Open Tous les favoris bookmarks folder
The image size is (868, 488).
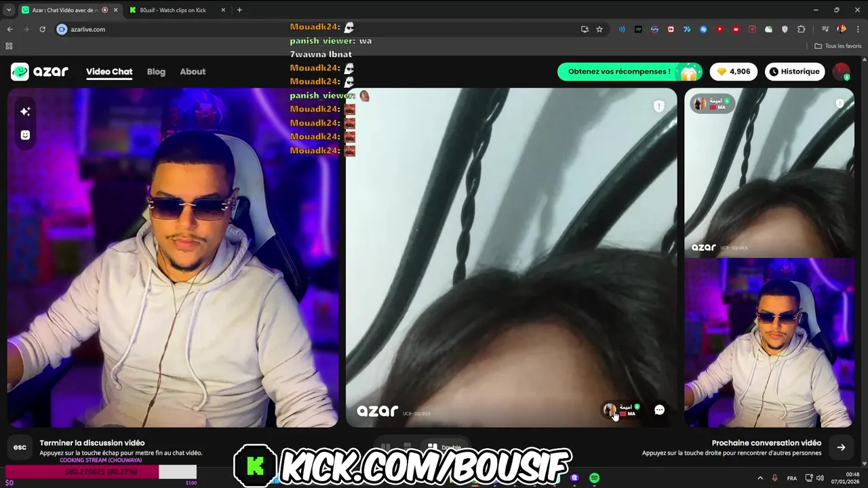(x=838, y=46)
